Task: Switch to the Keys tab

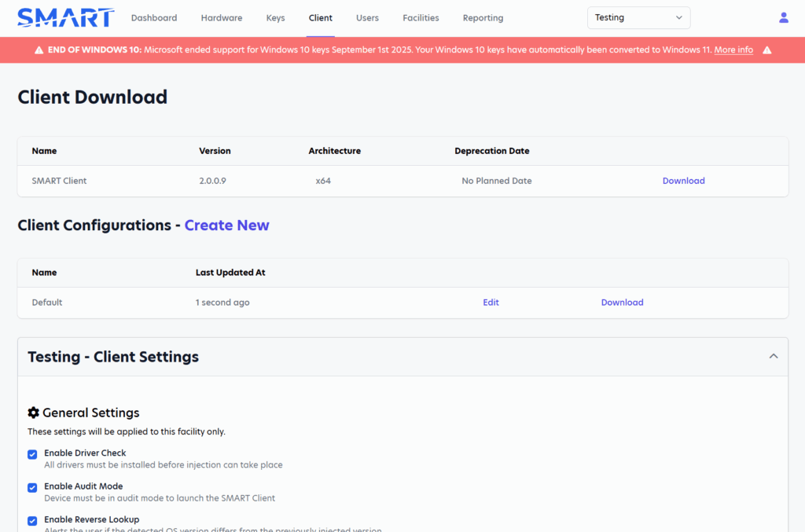Action: 276,18
